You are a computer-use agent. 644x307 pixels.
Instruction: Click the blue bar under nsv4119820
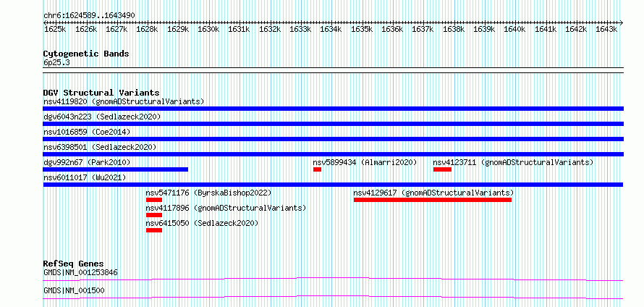coord(334,109)
